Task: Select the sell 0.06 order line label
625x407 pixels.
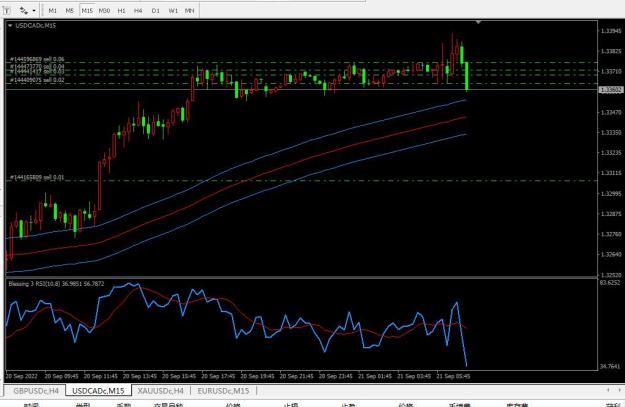Action: [x=37, y=59]
